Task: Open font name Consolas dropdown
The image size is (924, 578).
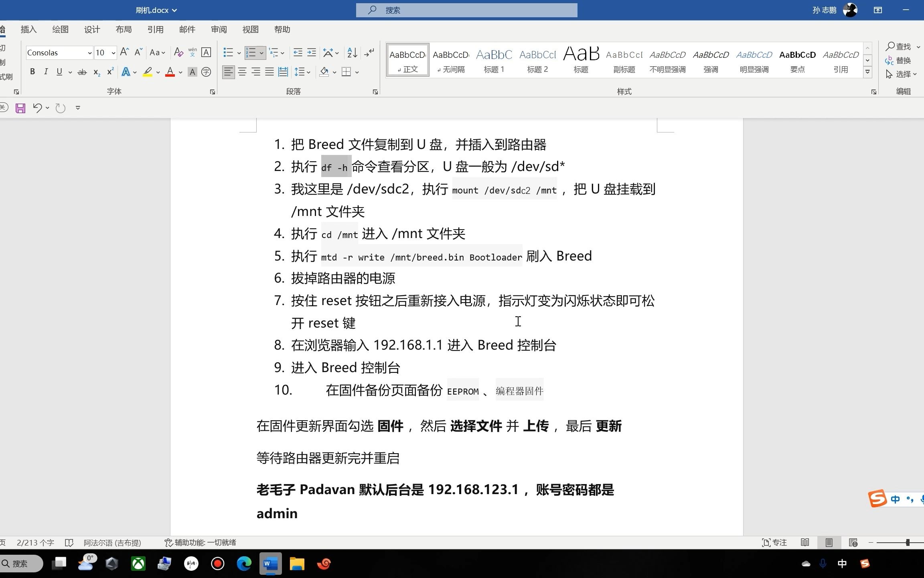Action: 89,53
